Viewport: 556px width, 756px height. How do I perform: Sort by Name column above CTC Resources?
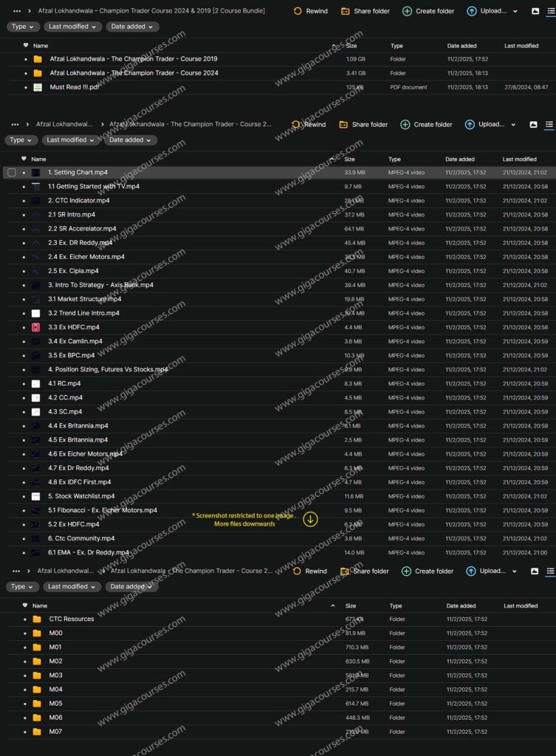[x=40, y=605]
